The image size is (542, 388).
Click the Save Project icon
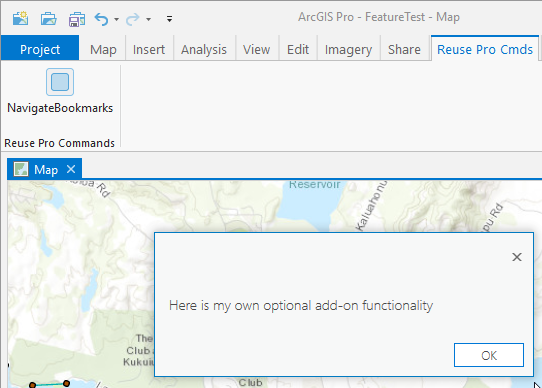(x=77, y=19)
